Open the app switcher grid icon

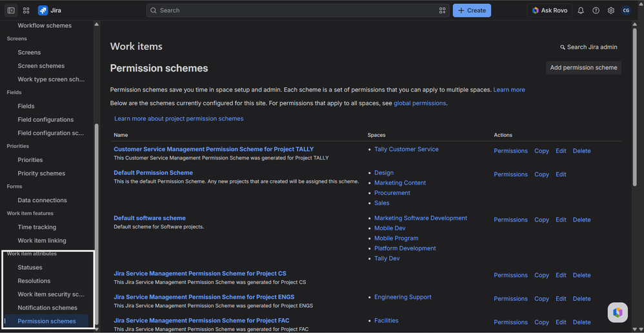point(26,10)
